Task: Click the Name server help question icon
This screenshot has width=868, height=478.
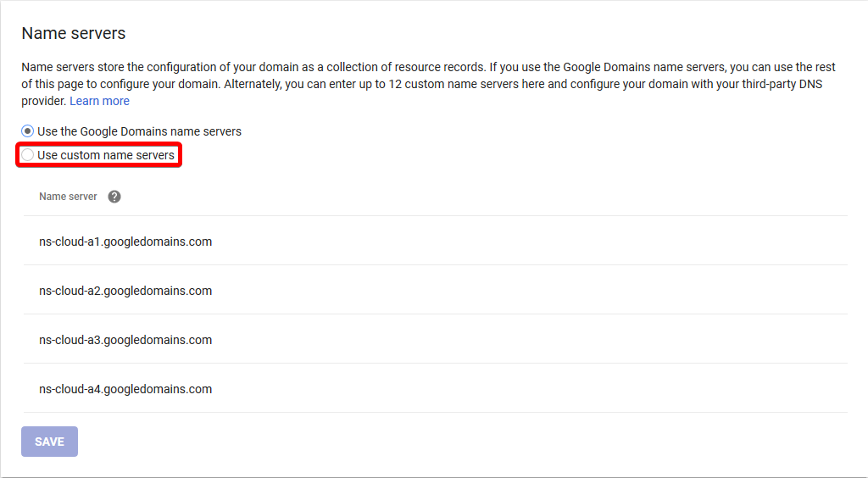Action: pyautogui.click(x=114, y=197)
